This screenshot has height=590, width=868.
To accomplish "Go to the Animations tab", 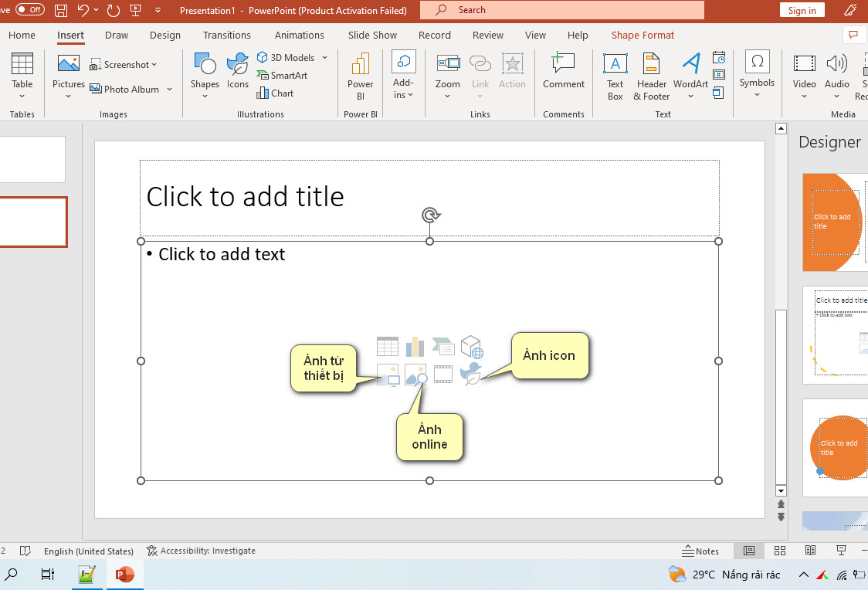I will click(300, 35).
